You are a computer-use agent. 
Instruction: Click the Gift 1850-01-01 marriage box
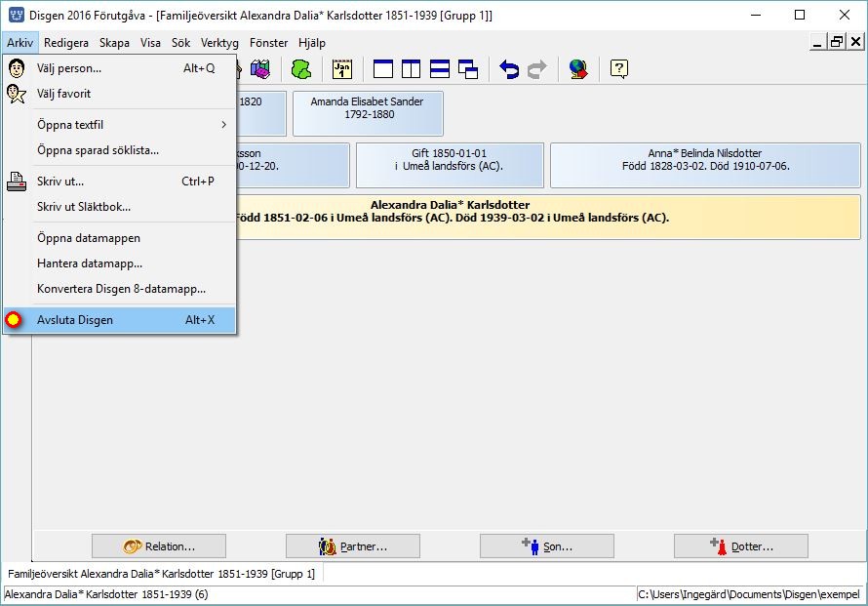click(x=450, y=165)
